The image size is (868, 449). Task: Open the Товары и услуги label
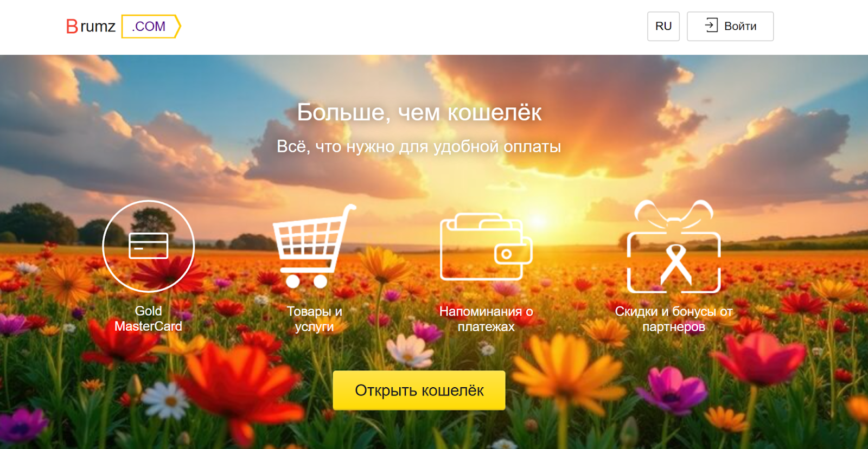(314, 319)
